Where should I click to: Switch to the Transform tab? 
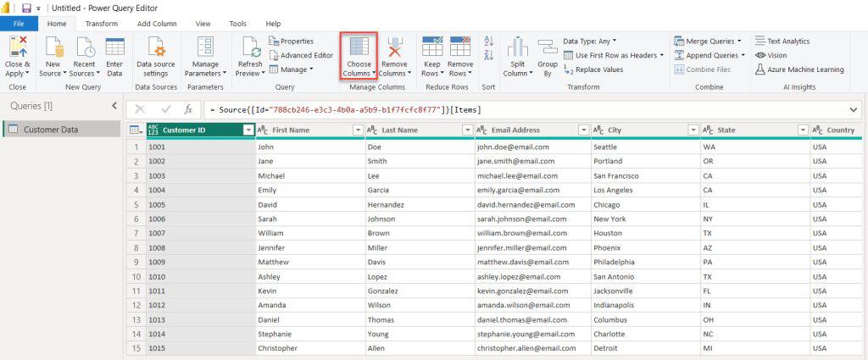pos(102,24)
